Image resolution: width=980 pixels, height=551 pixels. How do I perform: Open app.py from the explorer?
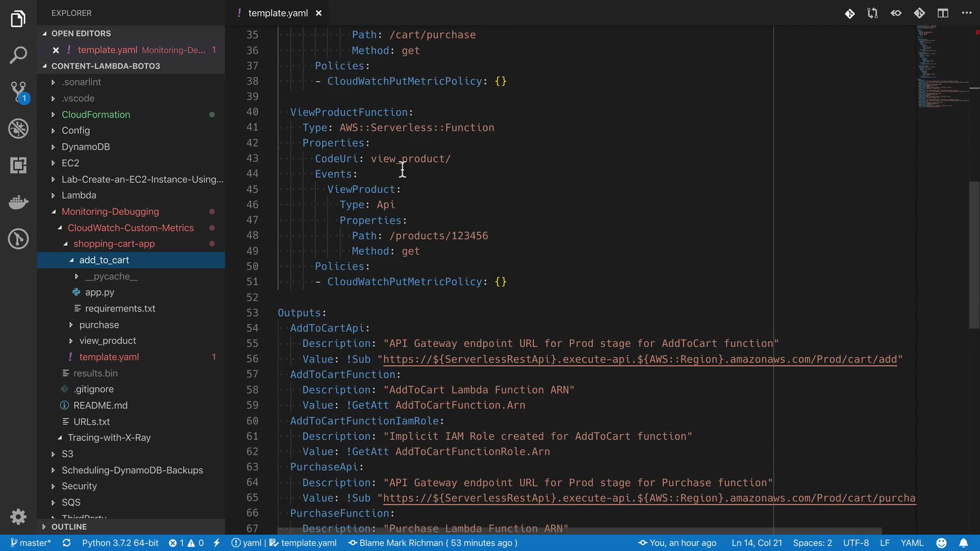point(100,292)
